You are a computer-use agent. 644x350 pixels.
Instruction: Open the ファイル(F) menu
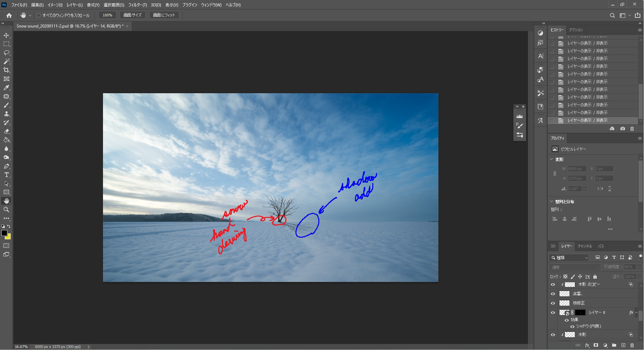(19, 5)
